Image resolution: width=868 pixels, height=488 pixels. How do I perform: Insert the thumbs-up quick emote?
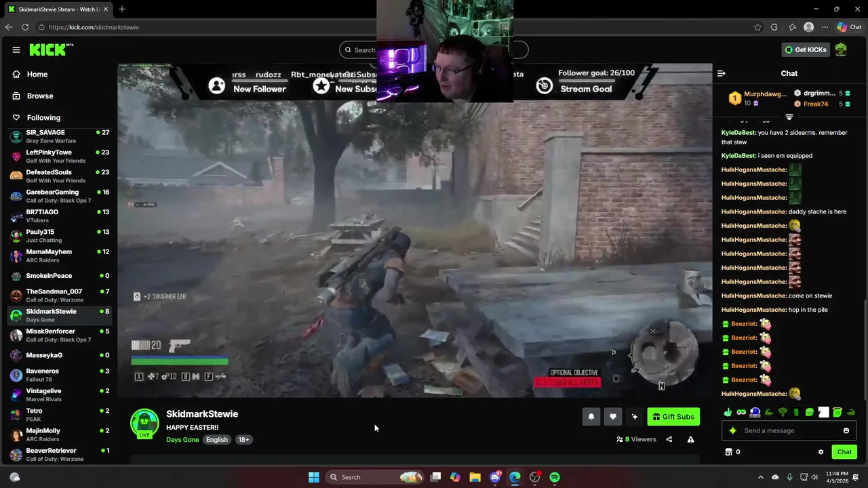tap(728, 412)
